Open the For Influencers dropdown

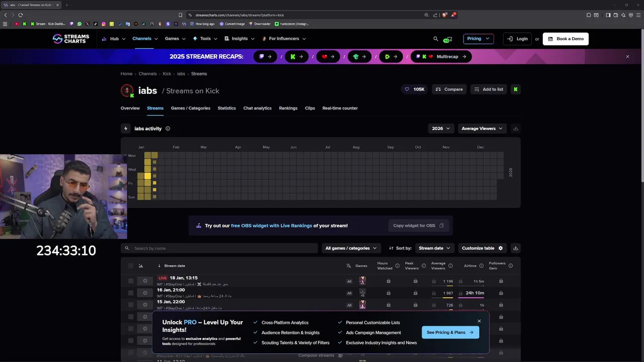pyautogui.click(x=283, y=39)
